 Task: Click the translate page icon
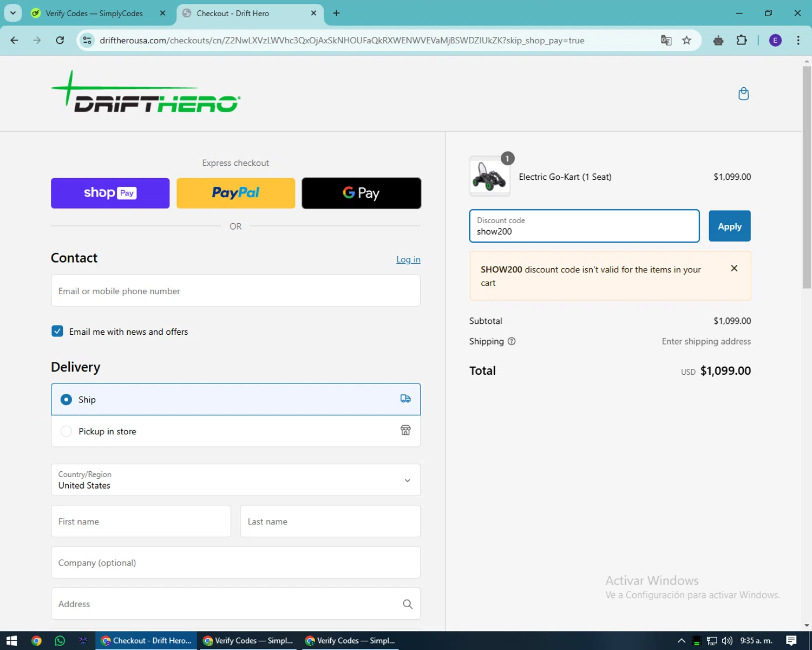666,40
